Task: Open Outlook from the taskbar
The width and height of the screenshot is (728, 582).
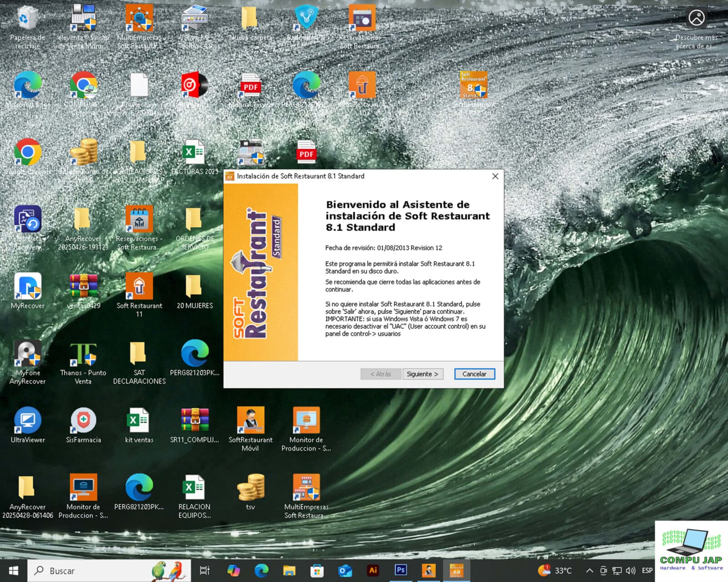Action: click(345, 571)
